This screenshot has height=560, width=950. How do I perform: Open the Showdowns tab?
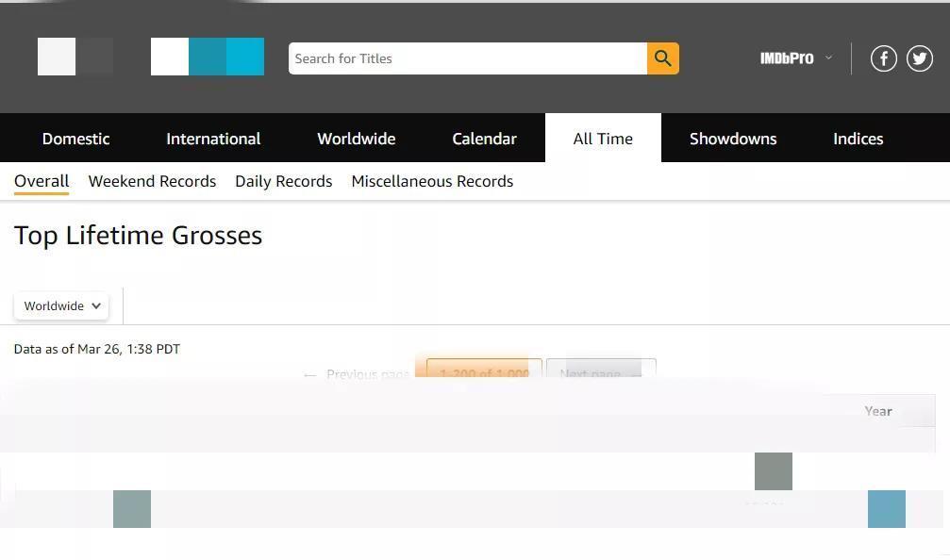(x=733, y=139)
